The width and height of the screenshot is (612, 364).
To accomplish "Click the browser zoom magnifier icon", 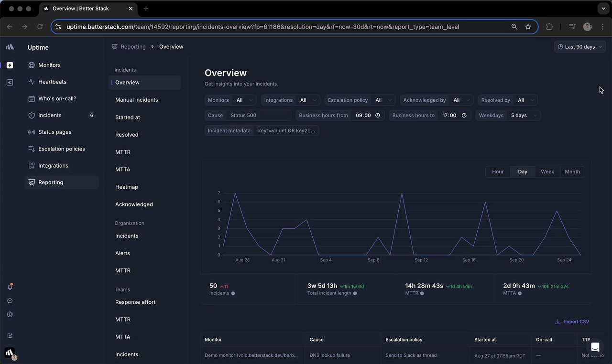I will tap(514, 27).
